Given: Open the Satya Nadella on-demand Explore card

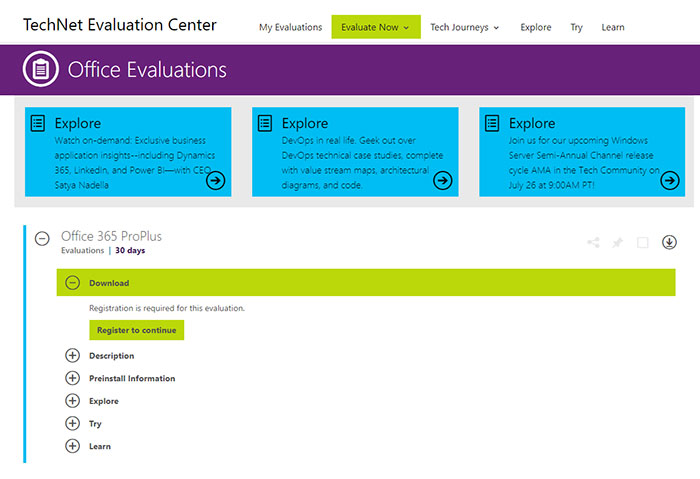Looking at the screenshot, I should pos(128,152).
